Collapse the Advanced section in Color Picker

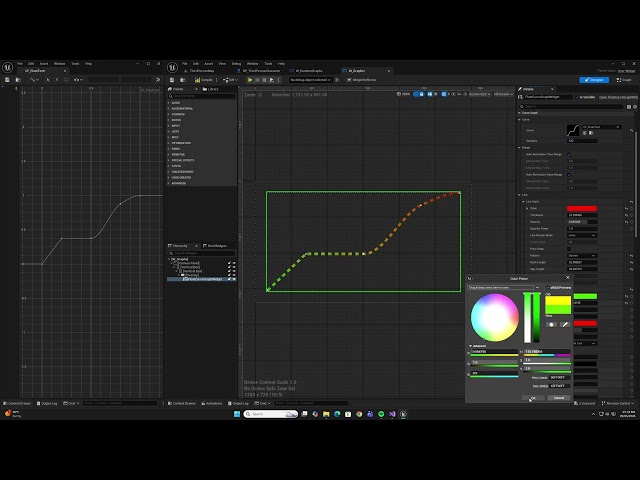[470, 346]
